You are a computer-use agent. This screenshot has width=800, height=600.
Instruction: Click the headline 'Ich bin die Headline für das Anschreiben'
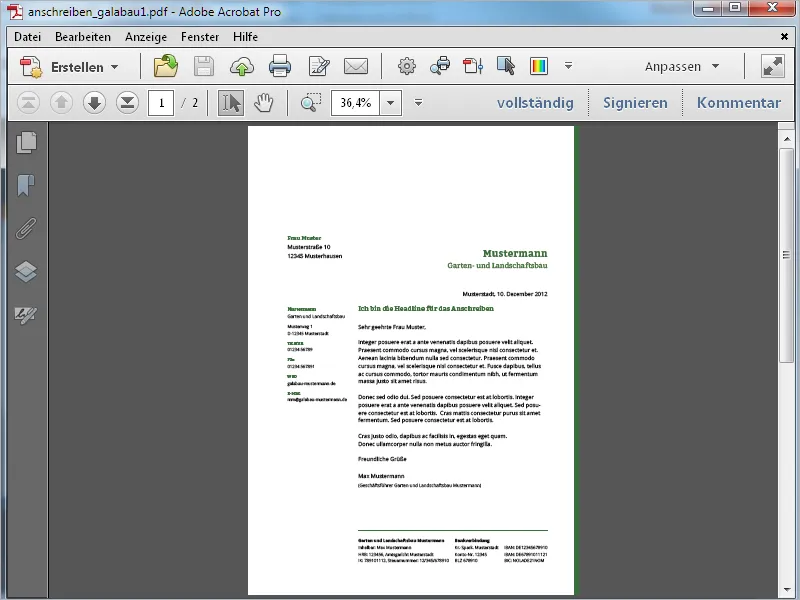[426, 308]
